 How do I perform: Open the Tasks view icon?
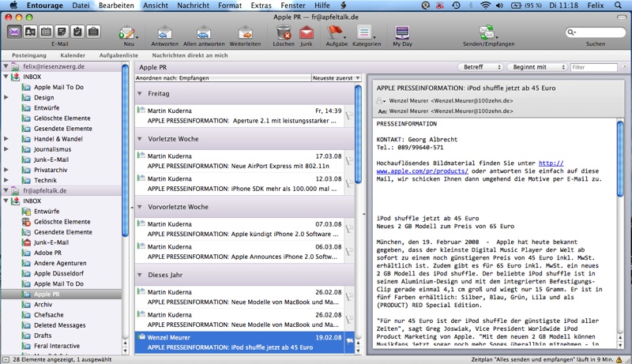(77, 32)
